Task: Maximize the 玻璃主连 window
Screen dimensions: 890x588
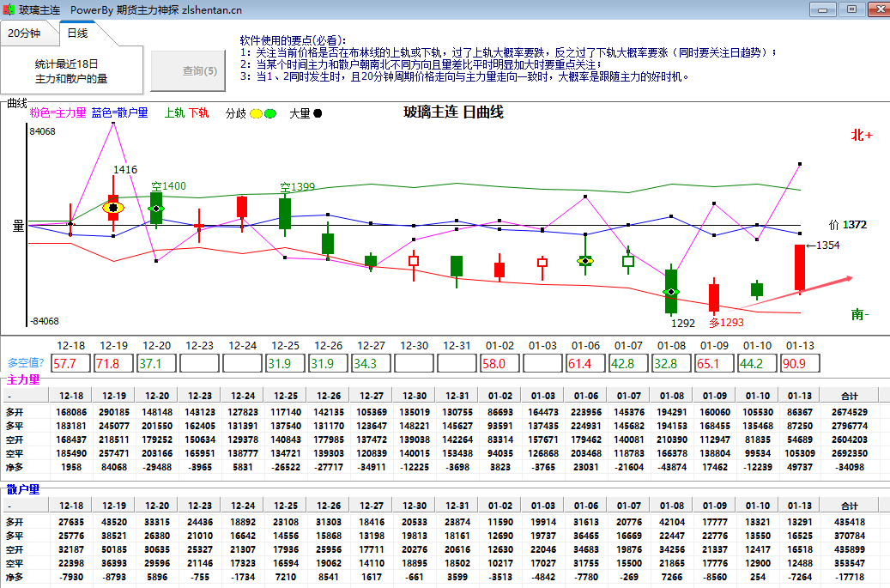Action: click(x=851, y=9)
